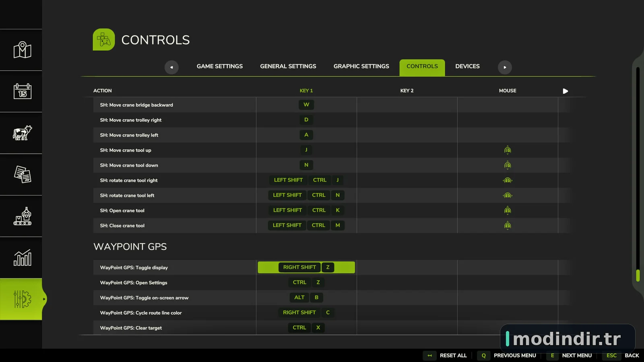Click Mouse cell for WayPoint GPS Open Settings
The height and width of the screenshot is (362, 644).
[x=508, y=282]
